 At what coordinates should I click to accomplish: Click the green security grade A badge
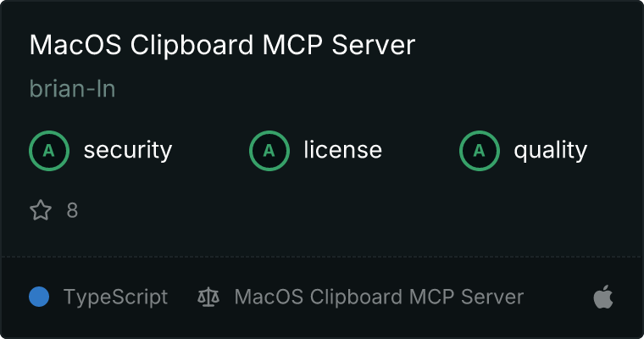click(x=49, y=151)
